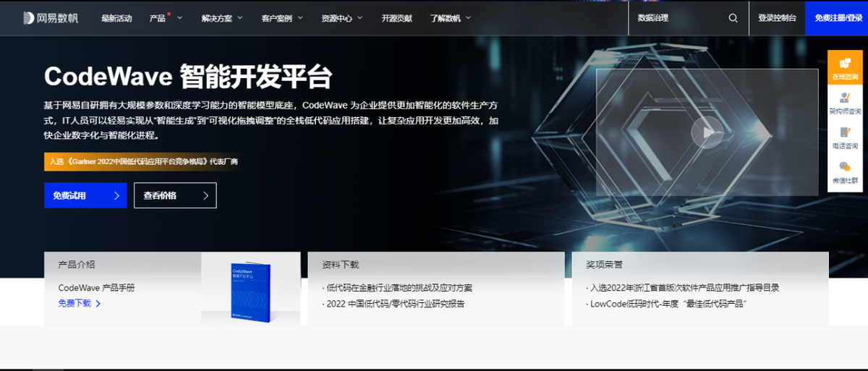This screenshot has height=371, width=868.
Task: Click the 查看价格 button
Action: point(175,195)
